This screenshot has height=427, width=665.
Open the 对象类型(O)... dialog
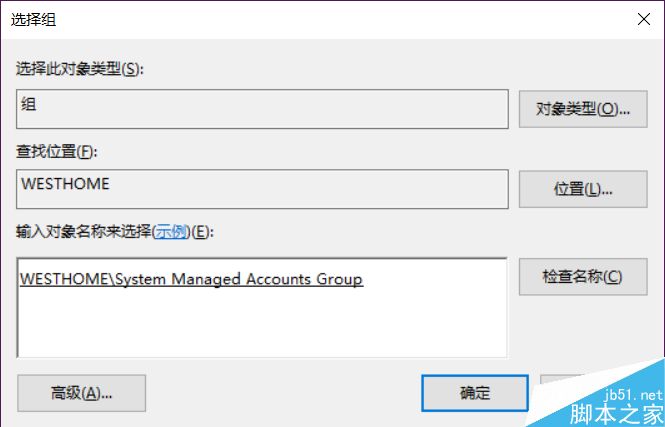point(582,108)
